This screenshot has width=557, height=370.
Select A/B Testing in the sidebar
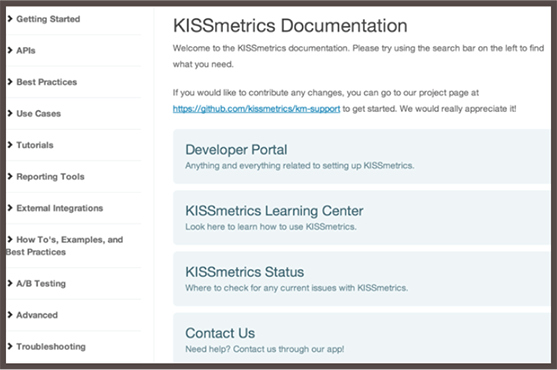pyautogui.click(x=41, y=283)
